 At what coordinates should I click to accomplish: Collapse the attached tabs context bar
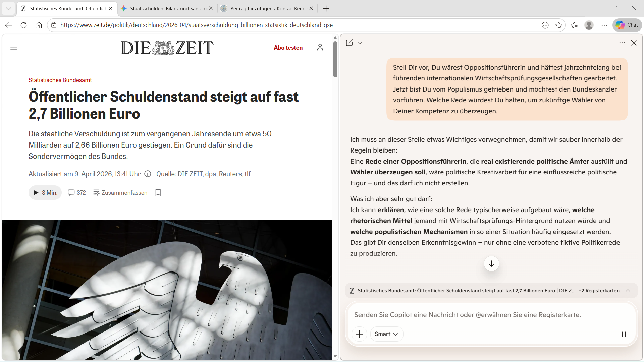pyautogui.click(x=628, y=291)
